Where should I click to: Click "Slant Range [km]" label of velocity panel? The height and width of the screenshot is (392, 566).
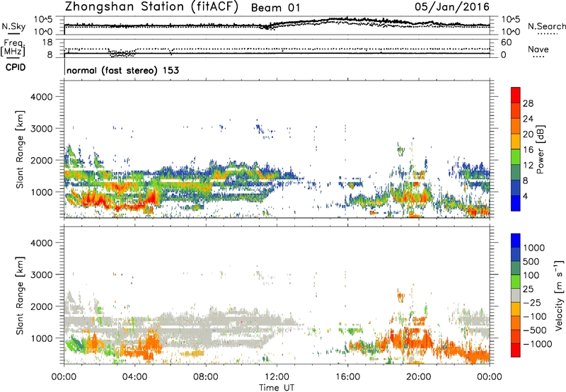click(x=20, y=296)
